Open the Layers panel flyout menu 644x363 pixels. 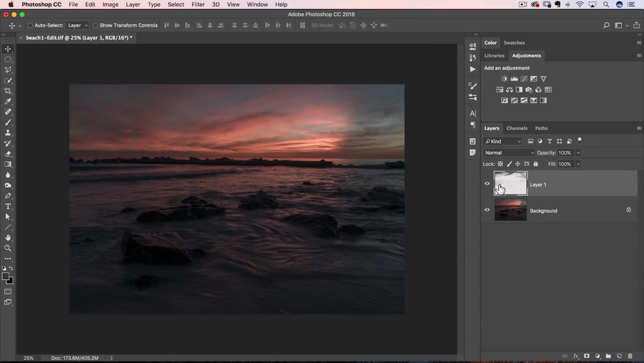[x=639, y=128]
